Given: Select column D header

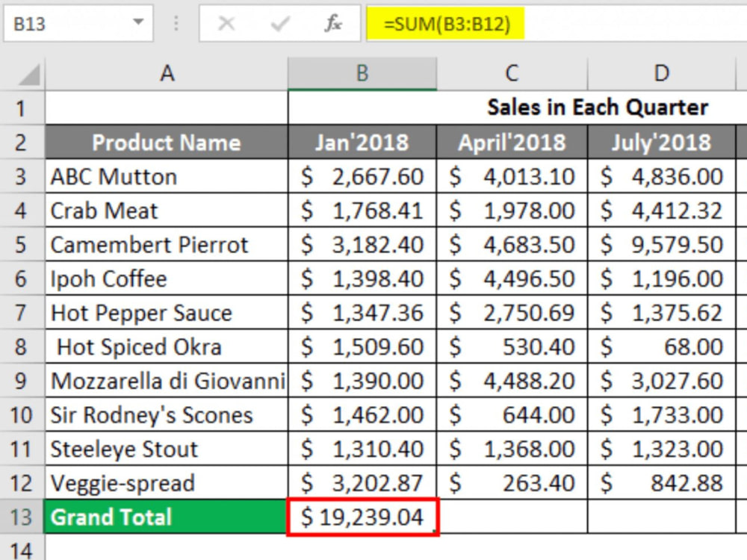Looking at the screenshot, I should click(662, 74).
